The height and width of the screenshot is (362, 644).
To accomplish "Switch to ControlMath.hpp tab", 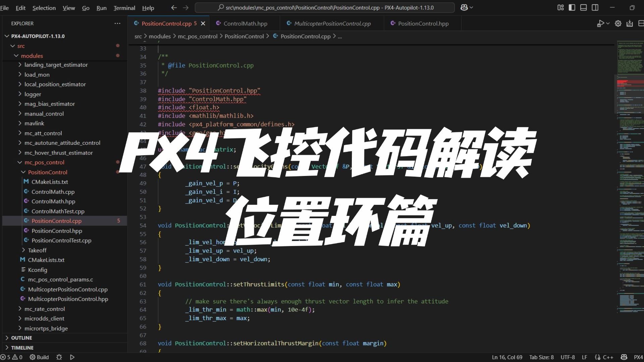I will (245, 23).
